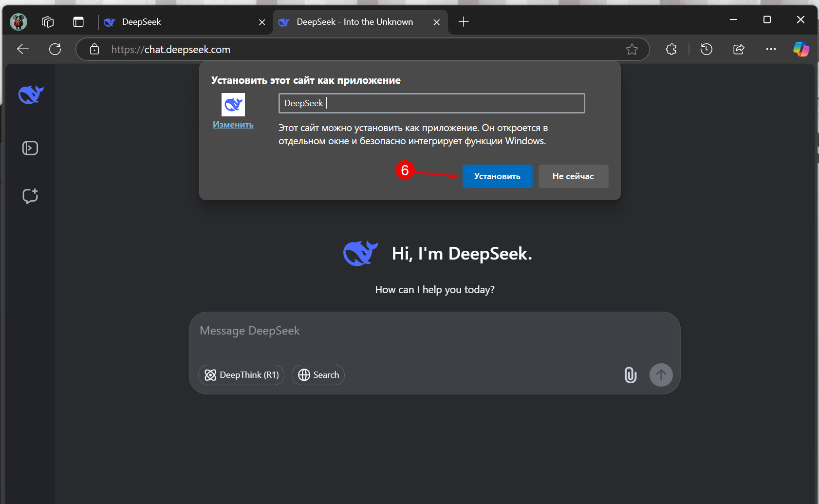
Task: Click the Не сейчас button
Action: 573,176
